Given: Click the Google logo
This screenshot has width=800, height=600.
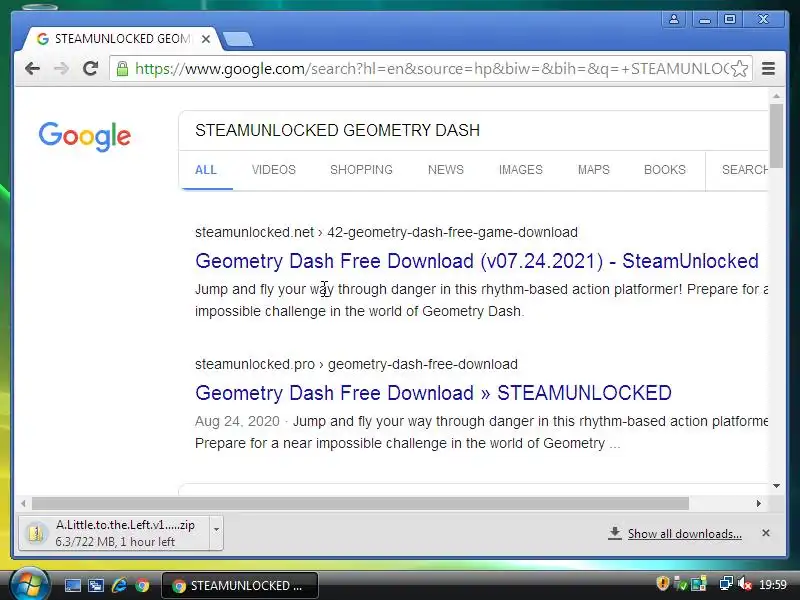Looking at the screenshot, I should pos(85,136).
